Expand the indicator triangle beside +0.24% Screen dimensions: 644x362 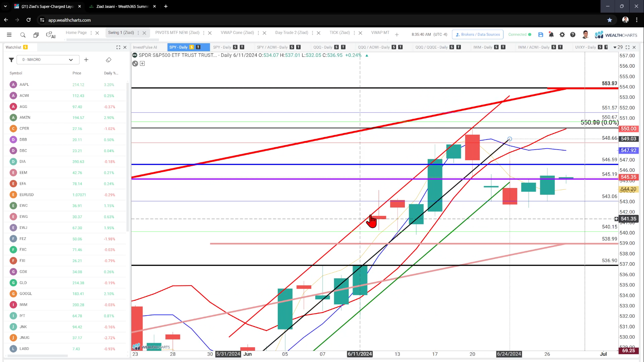[367, 55]
